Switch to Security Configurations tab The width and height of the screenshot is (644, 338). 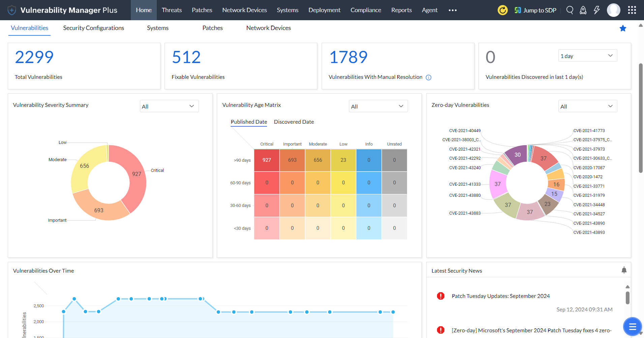coord(93,28)
